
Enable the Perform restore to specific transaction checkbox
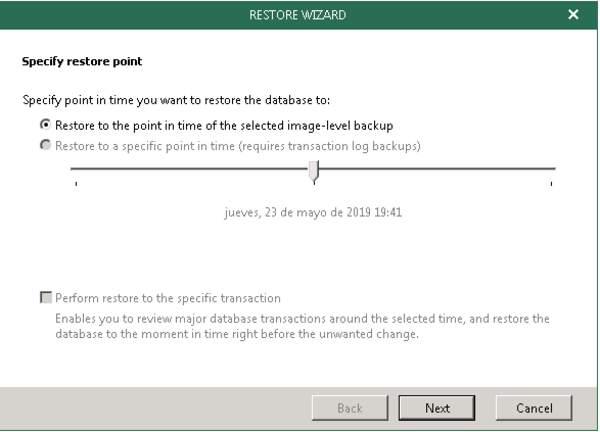(45, 298)
